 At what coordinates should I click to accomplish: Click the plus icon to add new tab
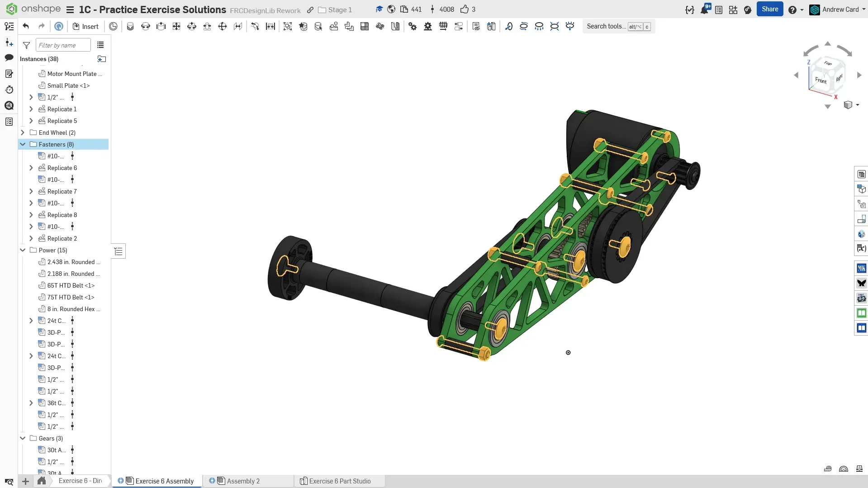pyautogui.click(x=26, y=481)
